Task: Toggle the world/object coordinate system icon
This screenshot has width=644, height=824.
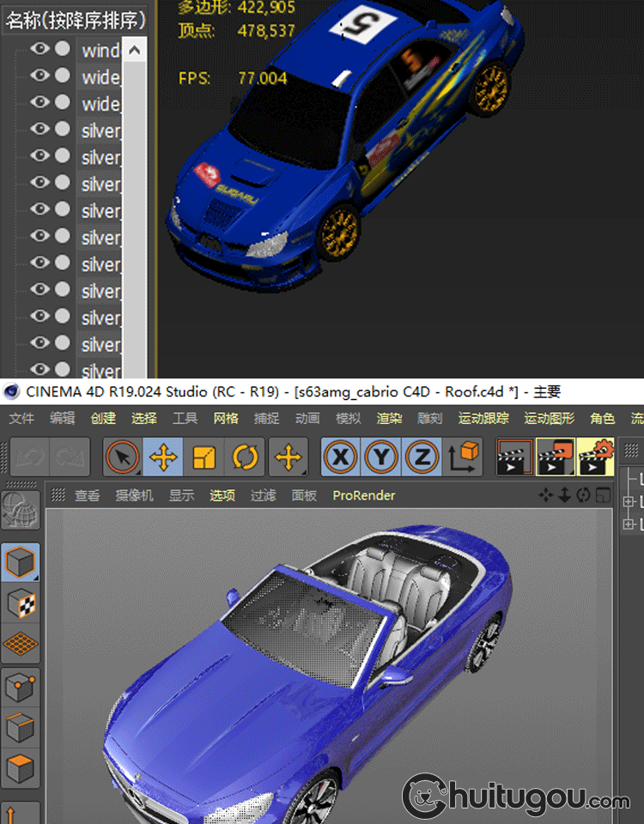Action: point(463,457)
